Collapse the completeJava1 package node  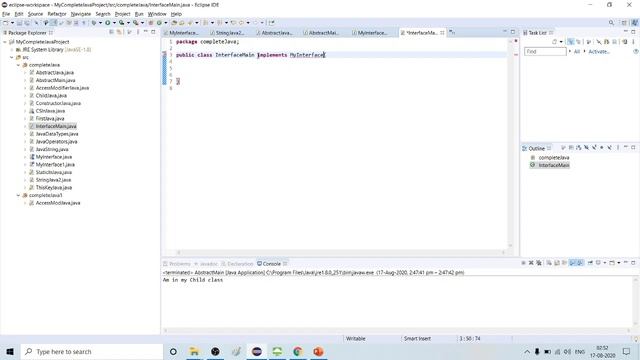[x=18, y=196]
